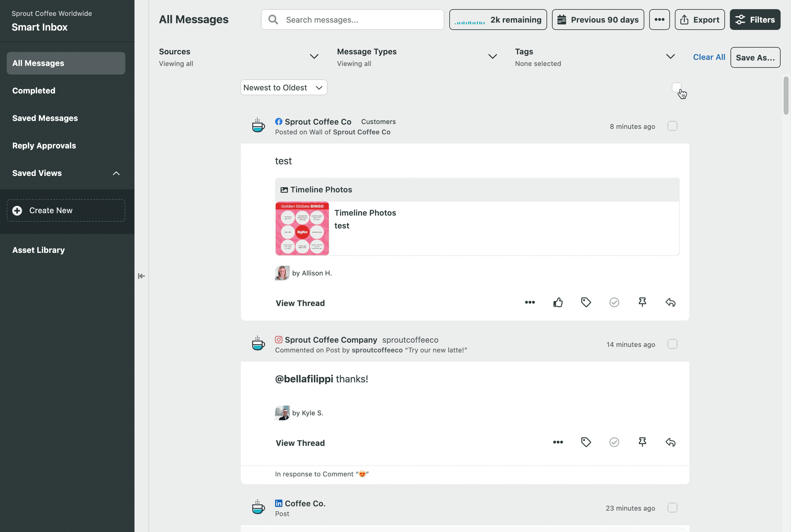Open Reply Approvals
The image size is (791, 532).
(x=44, y=146)
